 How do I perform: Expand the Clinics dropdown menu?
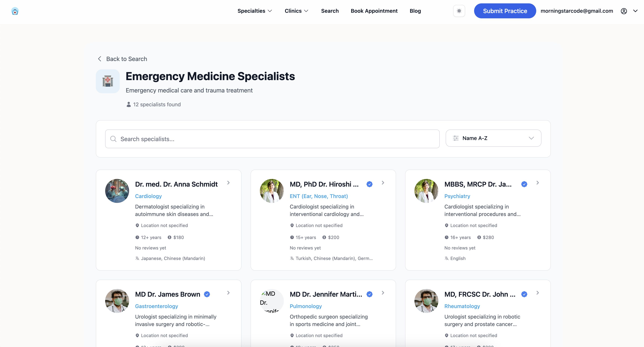point(296,11)
